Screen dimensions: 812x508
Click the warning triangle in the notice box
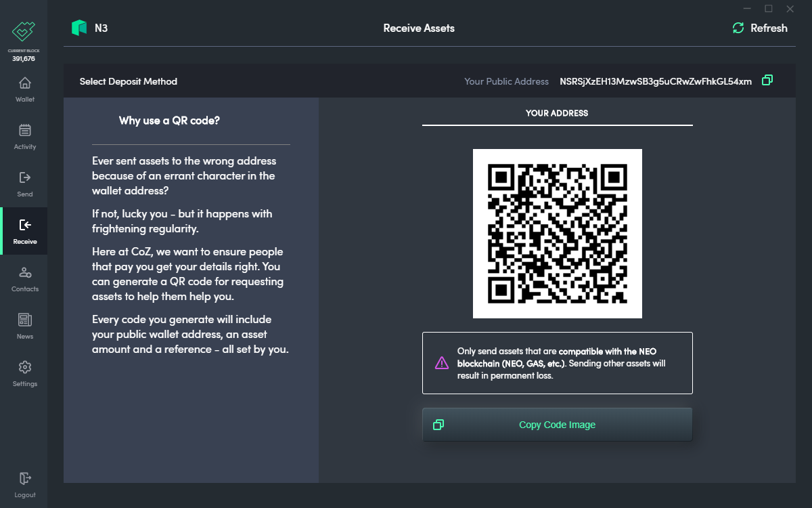tap(442, 363)
